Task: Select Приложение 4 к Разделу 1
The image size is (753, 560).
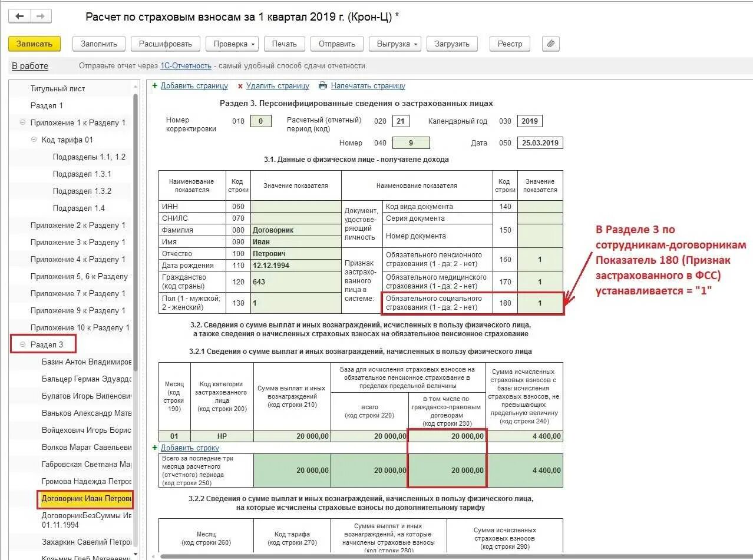Action: (78, 259)
